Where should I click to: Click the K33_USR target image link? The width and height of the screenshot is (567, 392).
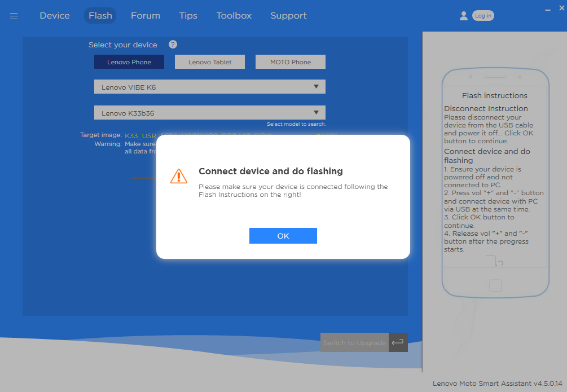140,136
